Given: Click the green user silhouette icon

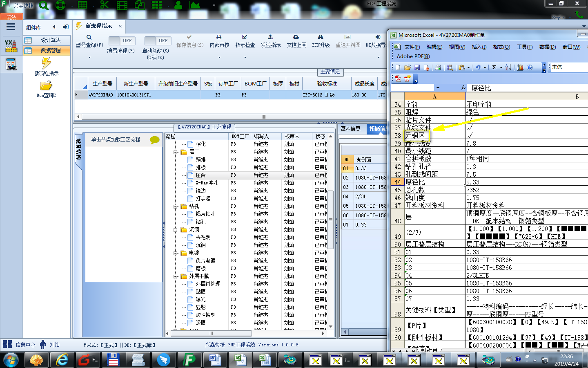Looking at the screenshot, I should click(x=178, y=5).
